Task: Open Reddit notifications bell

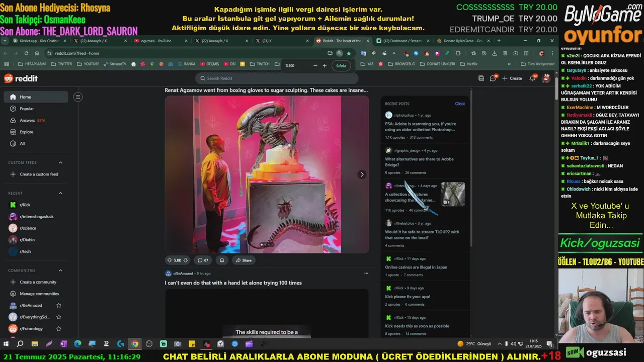Action: click(x=533, y=78)
